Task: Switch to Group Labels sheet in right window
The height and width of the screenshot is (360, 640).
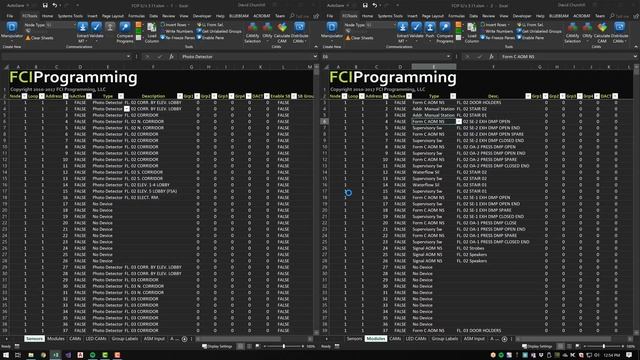Action: [x=444, y=339]
